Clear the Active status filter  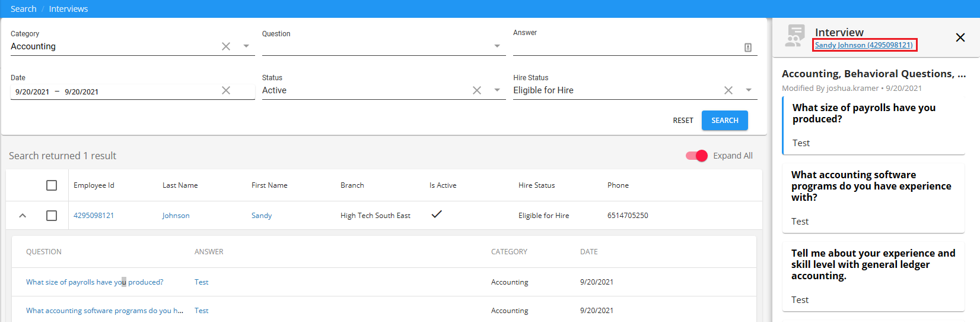[x=477, y=90]
